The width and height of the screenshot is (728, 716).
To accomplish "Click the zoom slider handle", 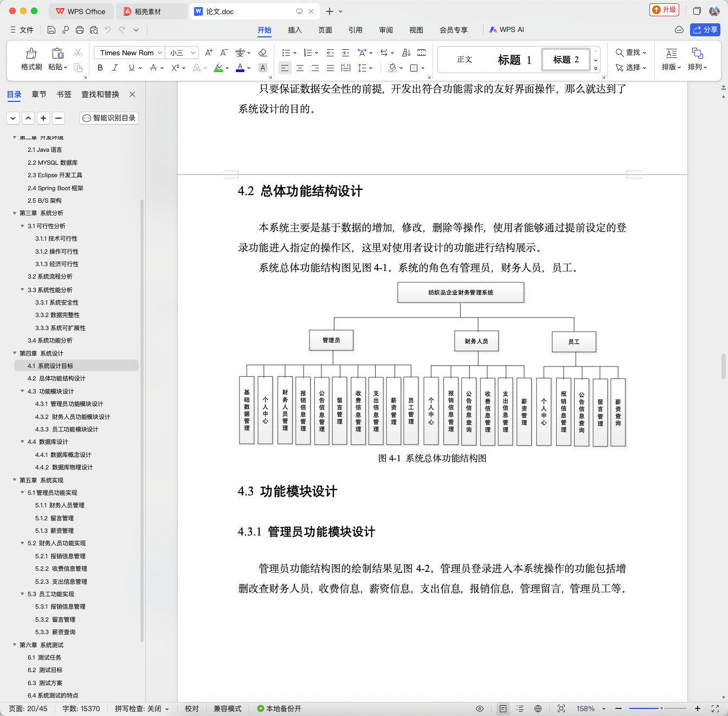I will point(661,708).
